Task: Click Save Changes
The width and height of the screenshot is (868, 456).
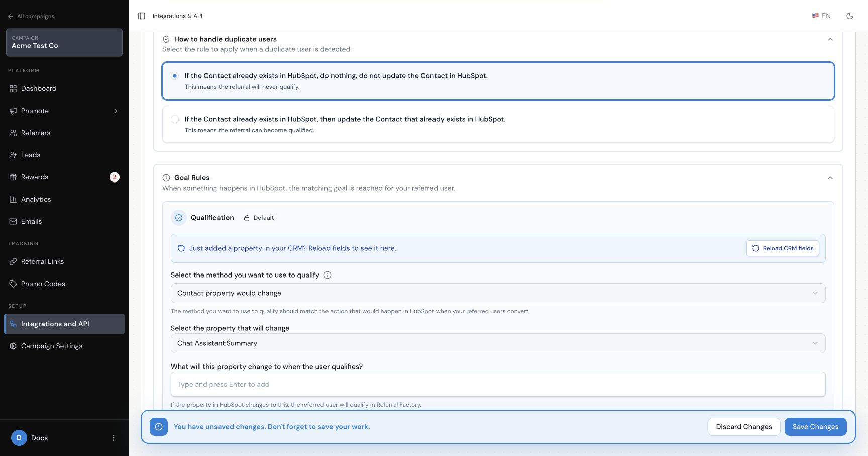Action: 816,427
